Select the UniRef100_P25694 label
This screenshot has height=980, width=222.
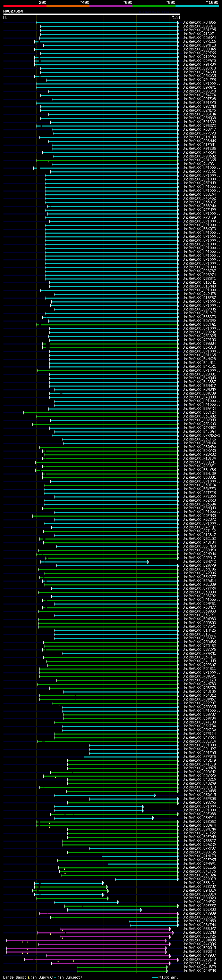point(199,504)
